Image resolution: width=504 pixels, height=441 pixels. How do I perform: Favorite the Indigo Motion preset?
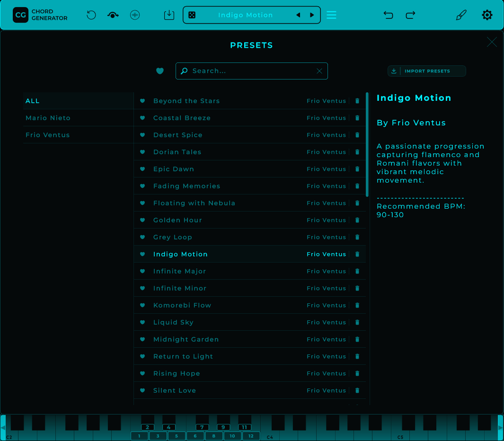pyautogui.click(x=142, y=254)
